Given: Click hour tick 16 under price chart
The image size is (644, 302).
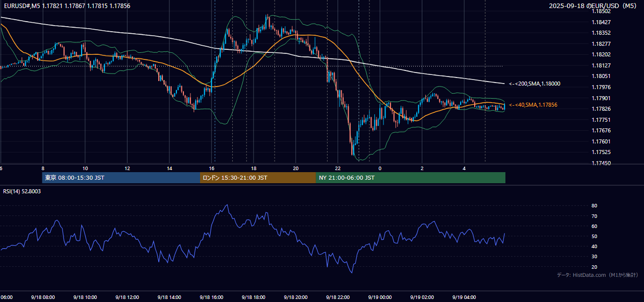Looking at the screenshot, I should coord(212,168).
